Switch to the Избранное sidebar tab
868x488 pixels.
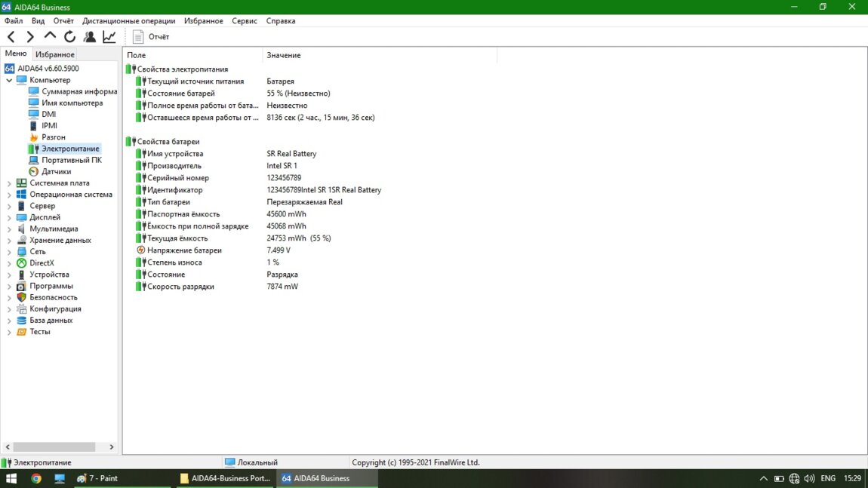(55, 54)
